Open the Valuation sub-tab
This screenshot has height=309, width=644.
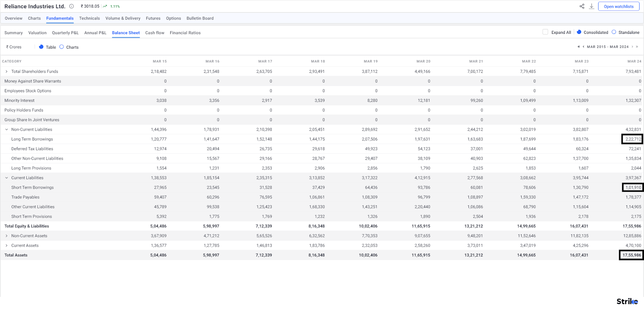coord(37,33)
